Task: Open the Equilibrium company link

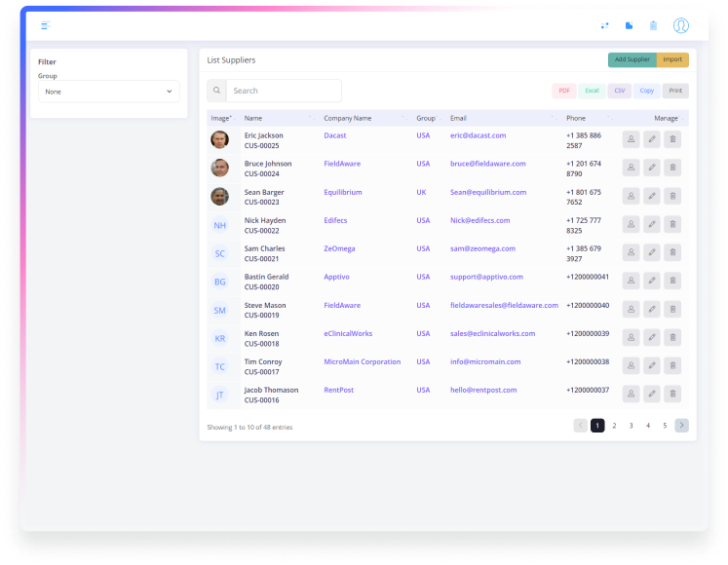Action: point(343,192)
